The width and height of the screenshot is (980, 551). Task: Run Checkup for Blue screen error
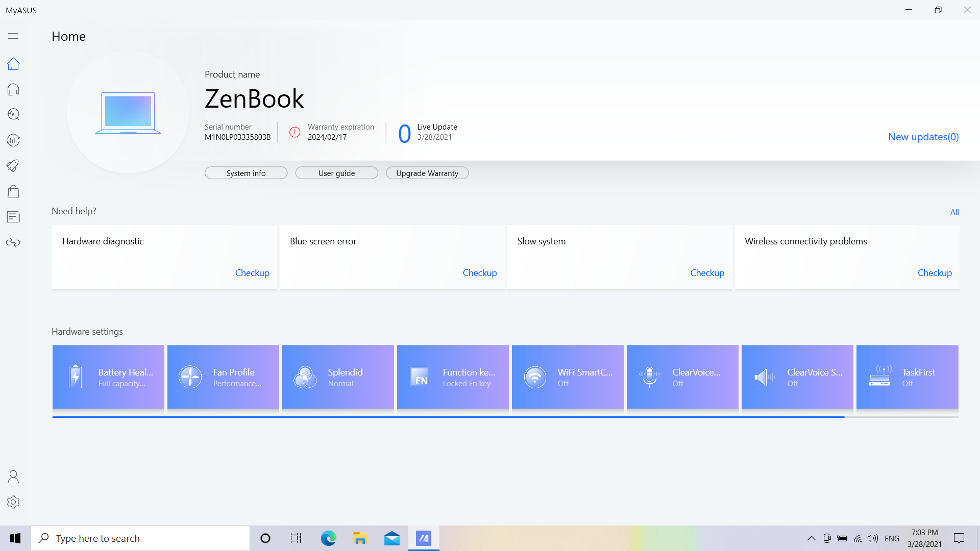(480, 272)
